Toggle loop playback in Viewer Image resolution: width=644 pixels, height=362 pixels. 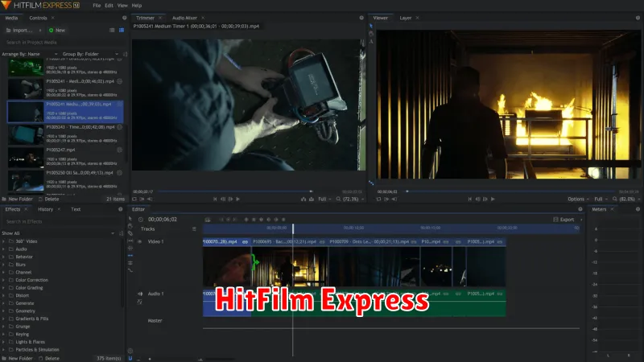coord(378,199)
